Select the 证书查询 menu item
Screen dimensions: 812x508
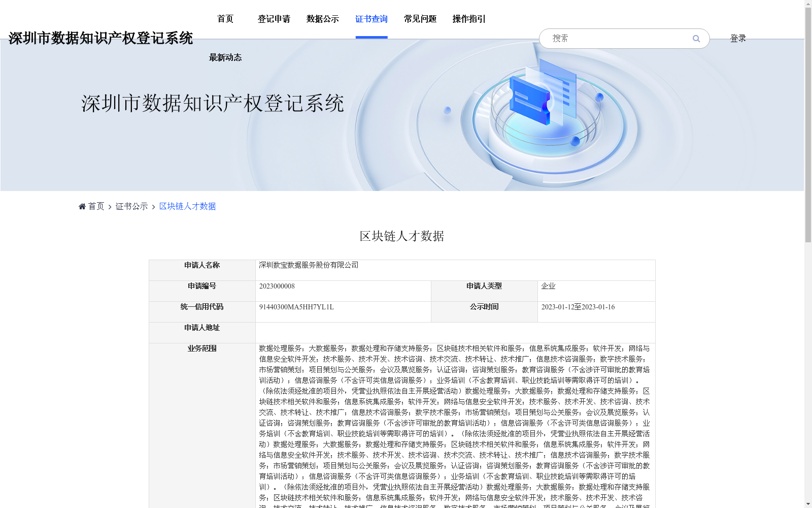371,19
